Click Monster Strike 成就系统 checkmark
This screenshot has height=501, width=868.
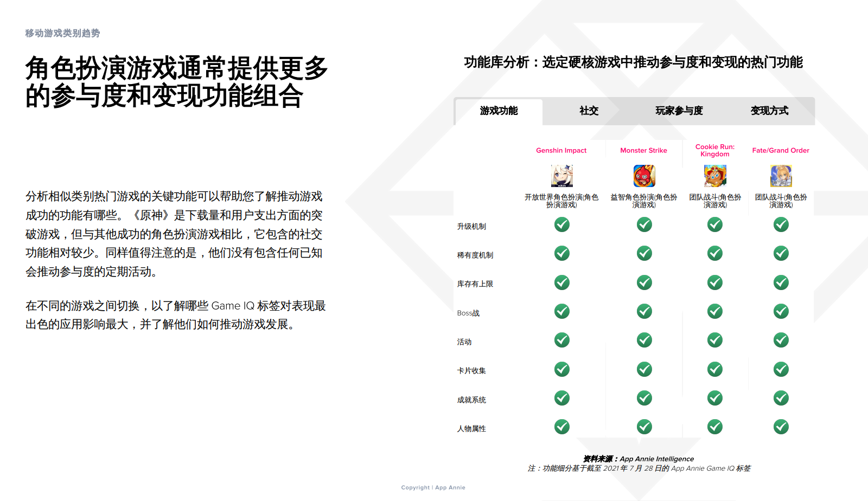coord(644,398)
